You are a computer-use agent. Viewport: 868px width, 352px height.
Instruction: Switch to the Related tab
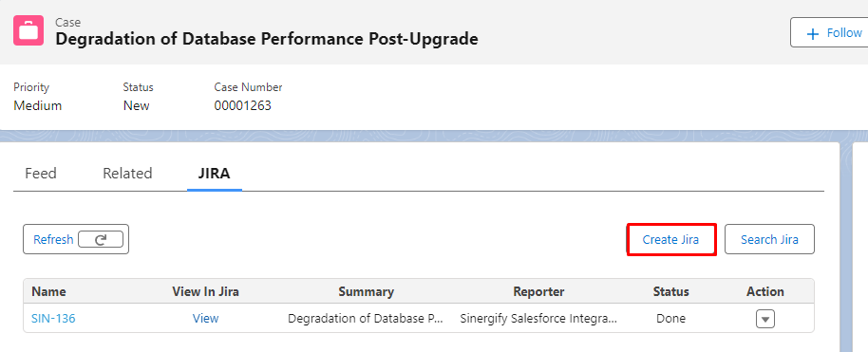(x=127, y=174)
